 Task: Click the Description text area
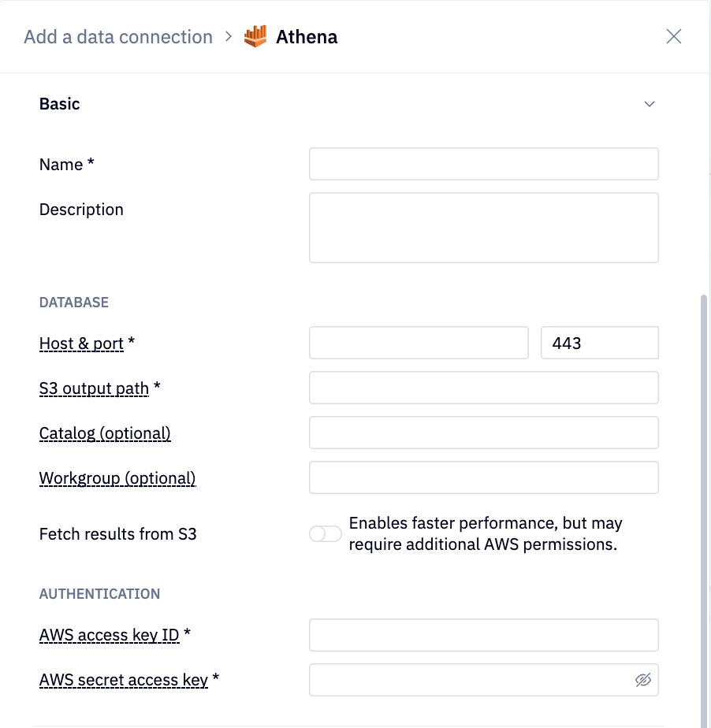(483, 227)
